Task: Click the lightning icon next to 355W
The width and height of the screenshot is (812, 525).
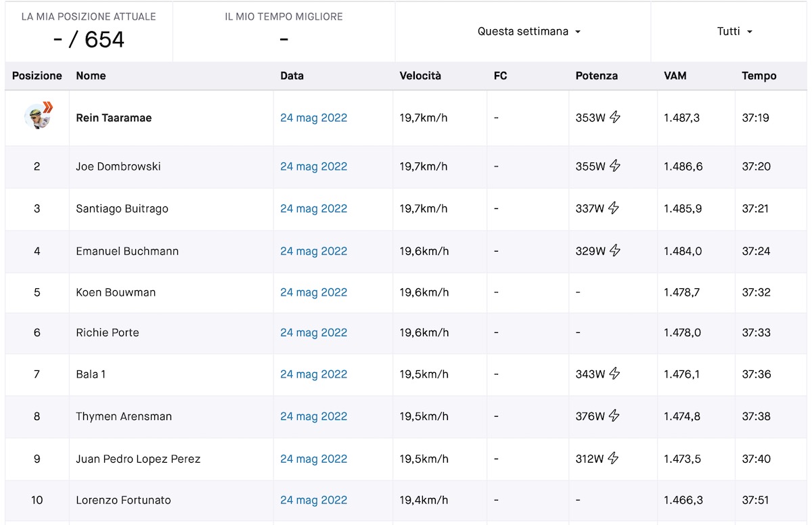Action: [x=614, y=166]
